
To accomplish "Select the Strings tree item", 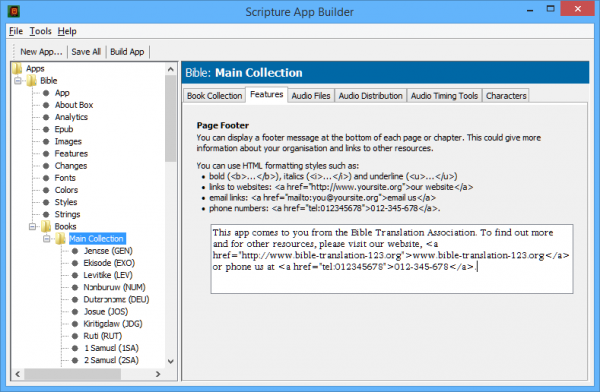I will pyautogui.click(x=67, y=214).
